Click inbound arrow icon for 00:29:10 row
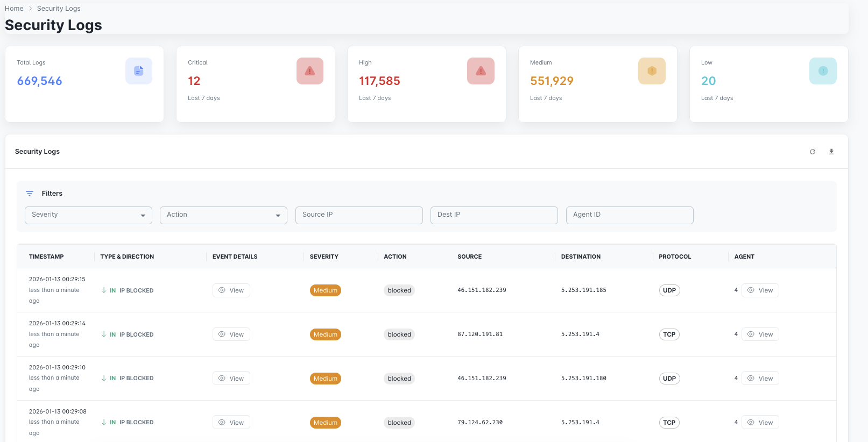 coord(104,379)
